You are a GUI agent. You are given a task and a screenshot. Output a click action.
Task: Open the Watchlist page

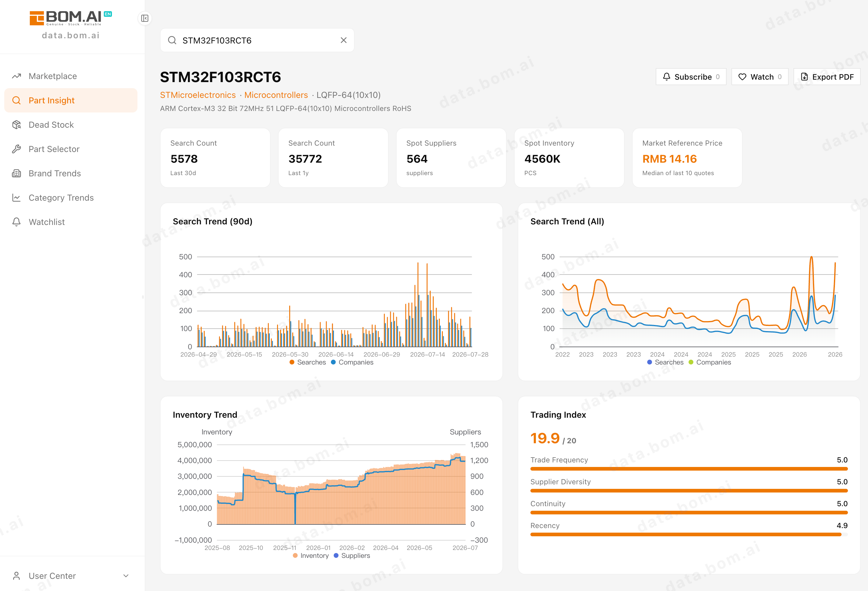coord(71,222)
